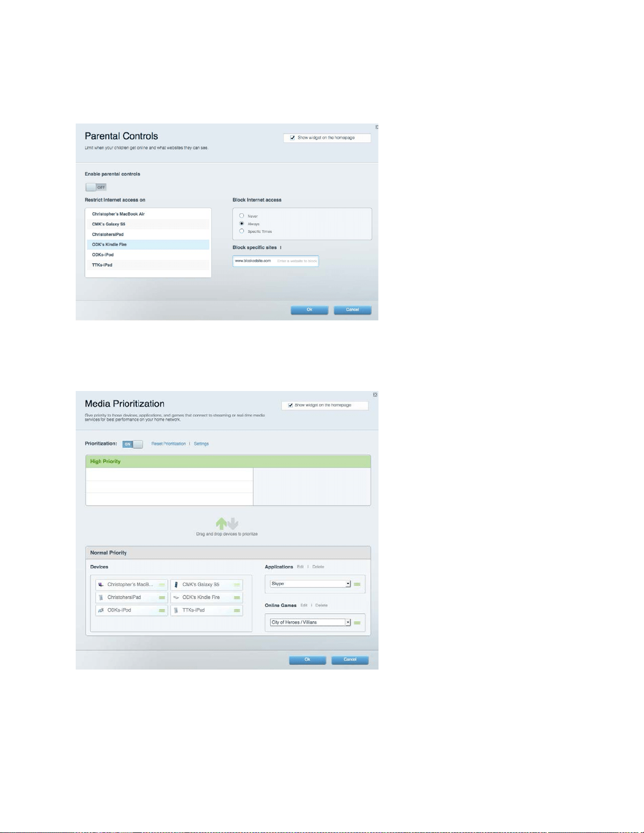
Task: Click the High Priority section header
Action: click(x=228, y=461)
